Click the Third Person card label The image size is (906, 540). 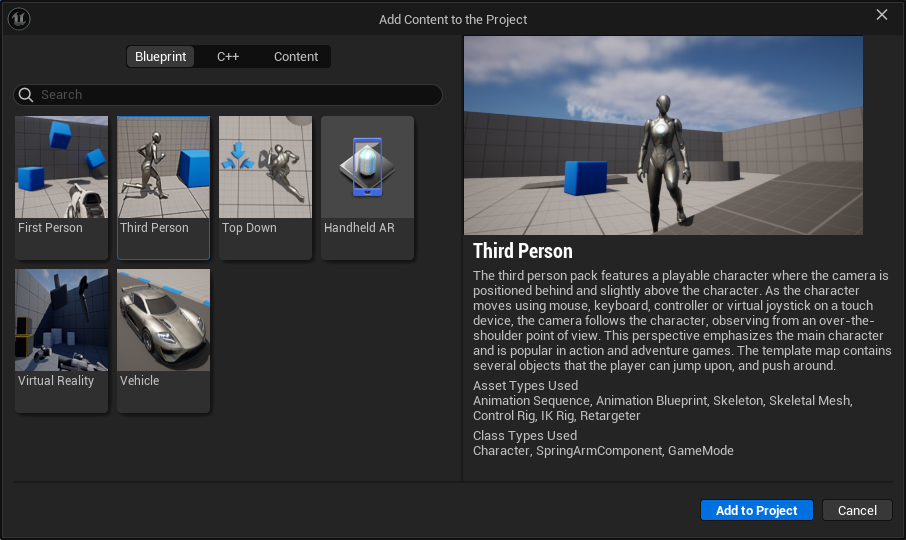click(x=154, y=228)
